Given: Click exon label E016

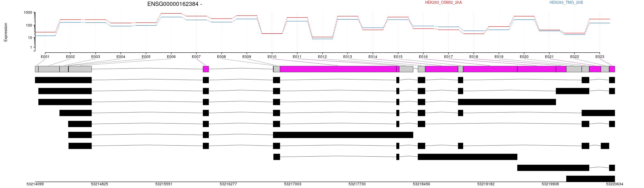Looking at the screenshot, I should click(423, 57).
